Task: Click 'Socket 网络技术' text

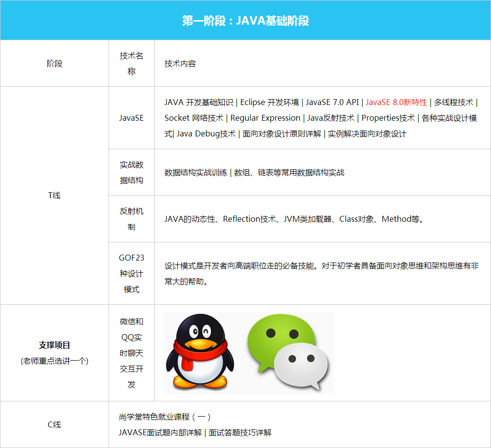Action: point(194,118)
